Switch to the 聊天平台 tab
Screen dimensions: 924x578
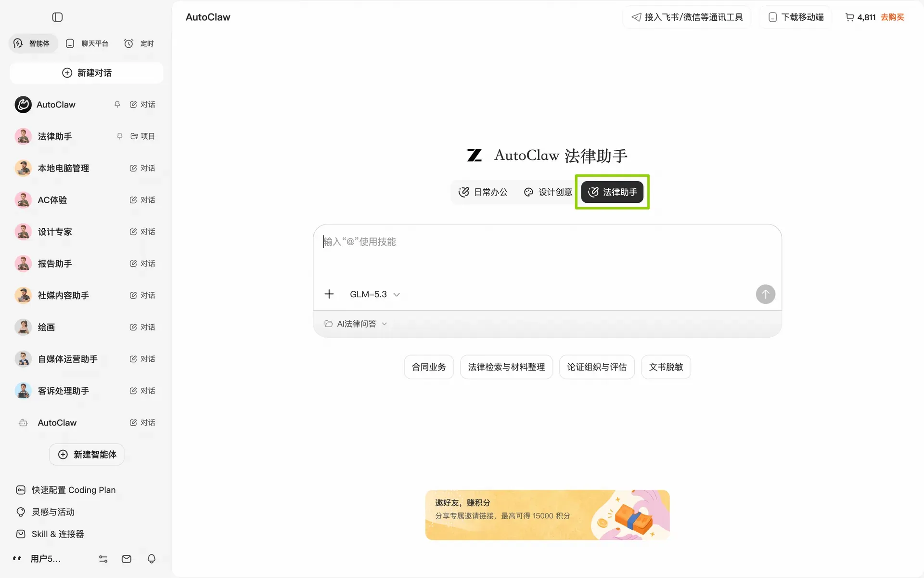87,43
